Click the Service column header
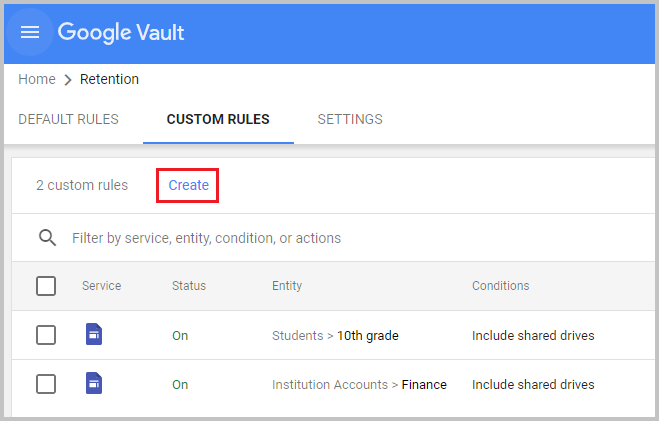Viewport: 659px width, 421px height. pyautogui.click(x=101, y=286)
